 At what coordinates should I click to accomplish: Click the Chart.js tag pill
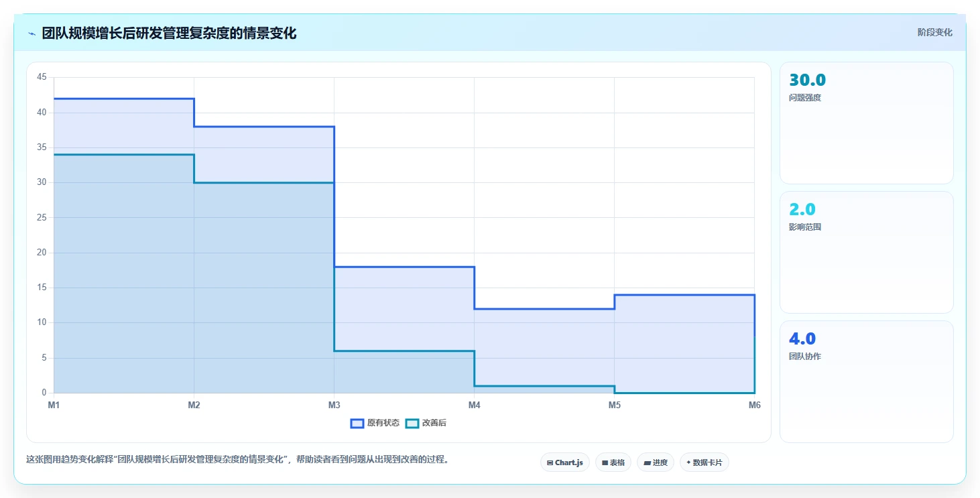click(x=565, y=462)
